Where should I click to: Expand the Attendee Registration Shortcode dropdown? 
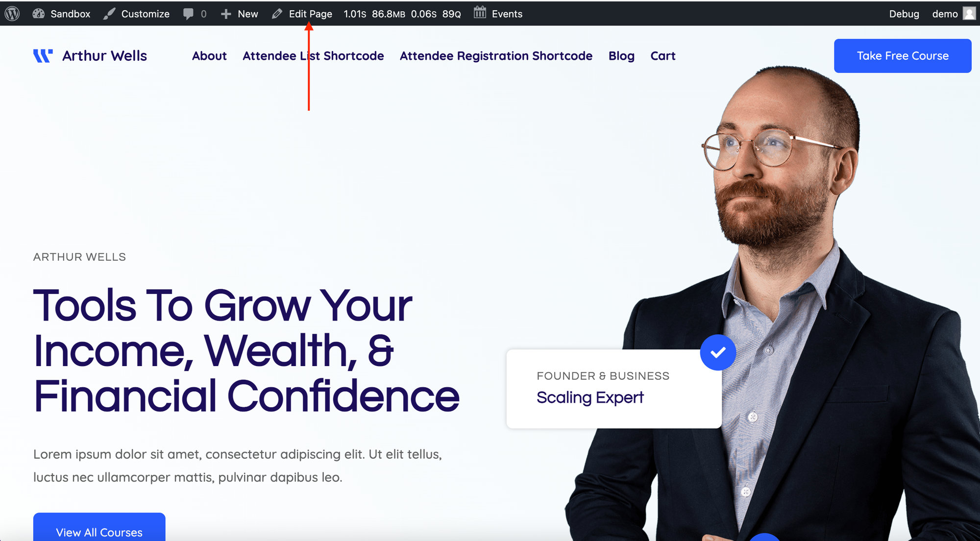click(496, 56)
